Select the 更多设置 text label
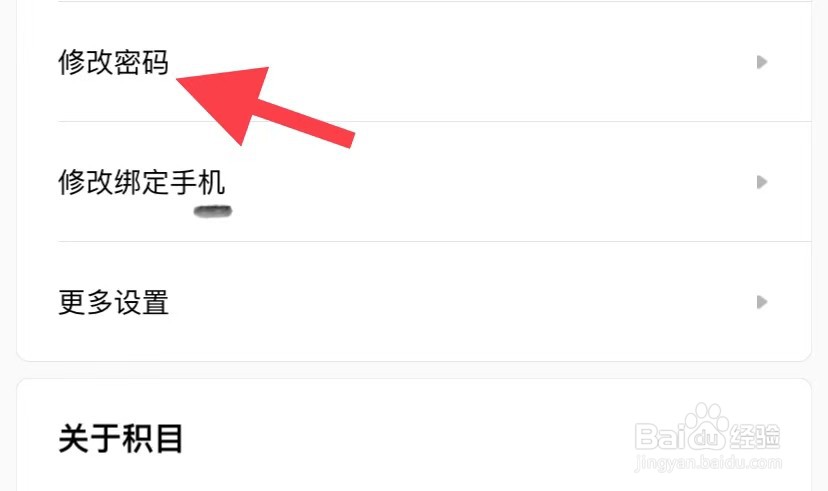Viewport: 828px width, 491px height. tap(114, 303)
